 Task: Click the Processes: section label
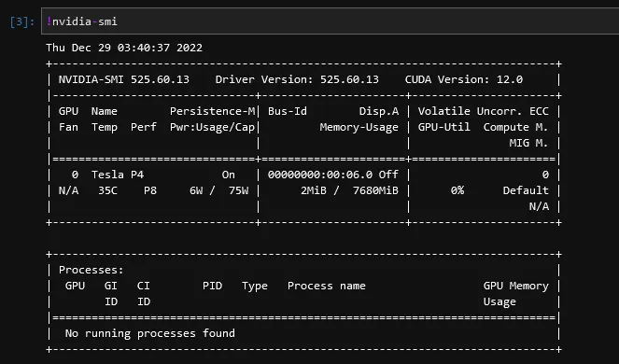(91, 270)
